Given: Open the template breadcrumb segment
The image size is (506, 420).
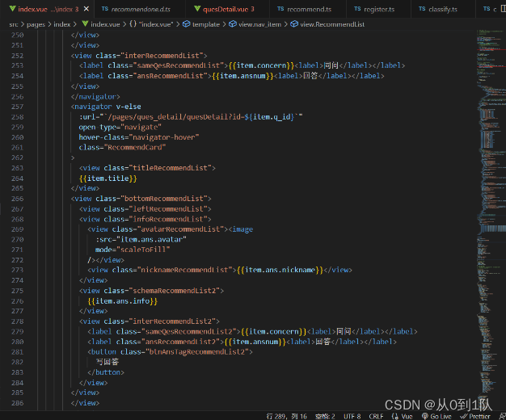Looking at the screenshot, I should click(x=206, y=24).
